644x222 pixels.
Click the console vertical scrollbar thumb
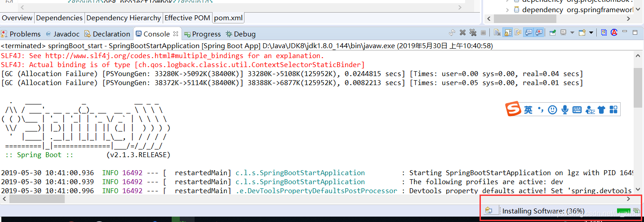tap(638, 88)
